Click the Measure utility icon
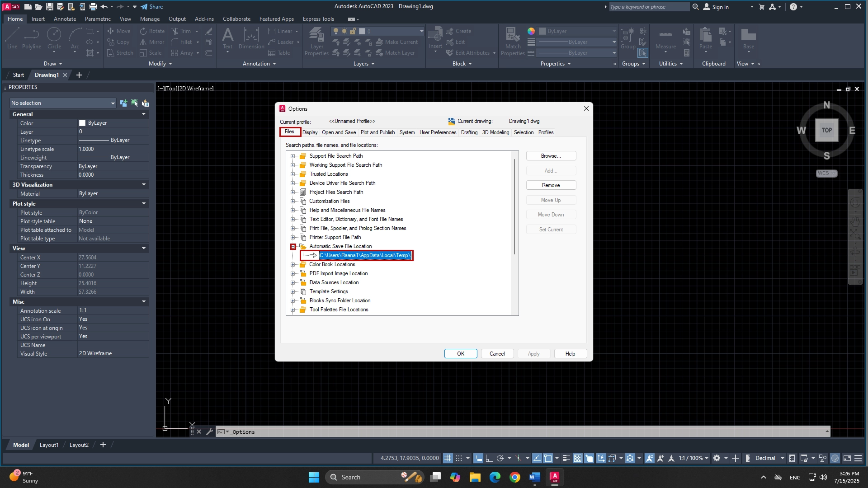The width and height of the screenshot is (868, 488). point(665,38)
